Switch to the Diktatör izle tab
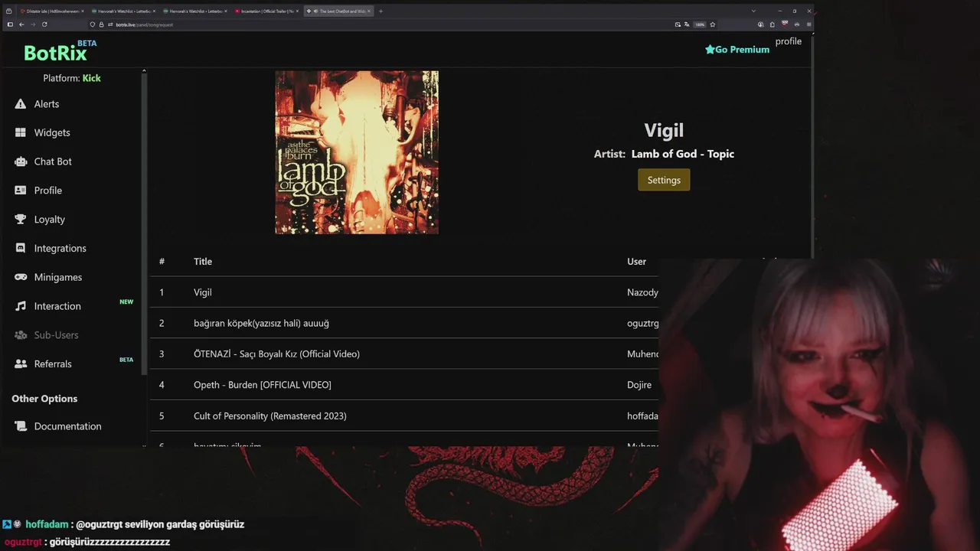This screenshot has width=980, height=551. pos(51,11)
